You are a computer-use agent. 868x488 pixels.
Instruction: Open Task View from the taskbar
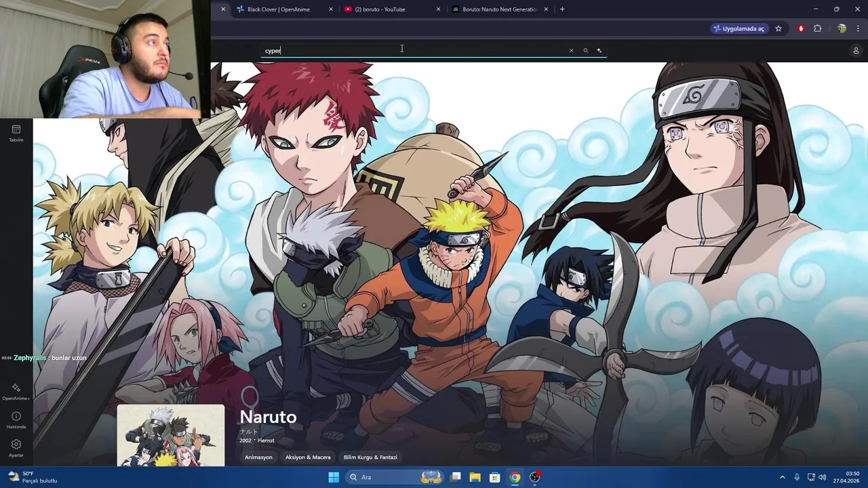[x=456, y=477]
